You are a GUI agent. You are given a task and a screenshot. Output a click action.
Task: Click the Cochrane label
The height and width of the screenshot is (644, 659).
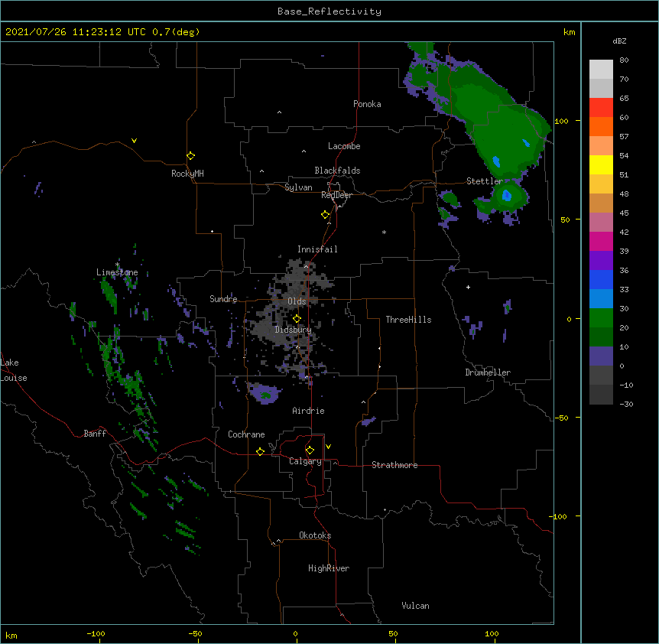pyautogui.click(x=246, y=434)
